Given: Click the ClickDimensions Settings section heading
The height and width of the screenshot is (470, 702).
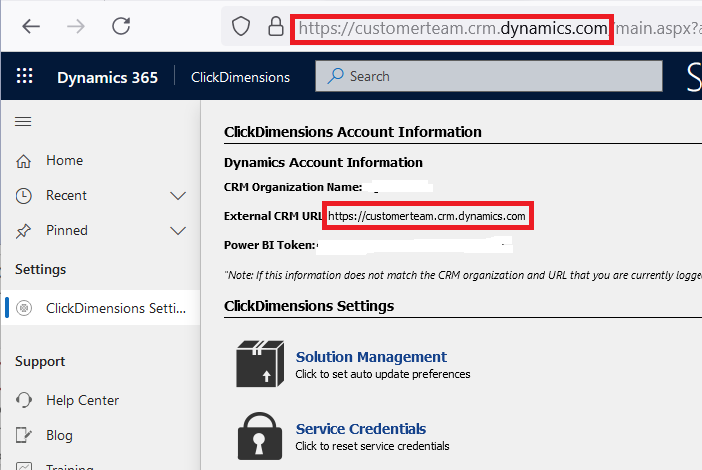Looking at the screenshot, I should (309, 306).
